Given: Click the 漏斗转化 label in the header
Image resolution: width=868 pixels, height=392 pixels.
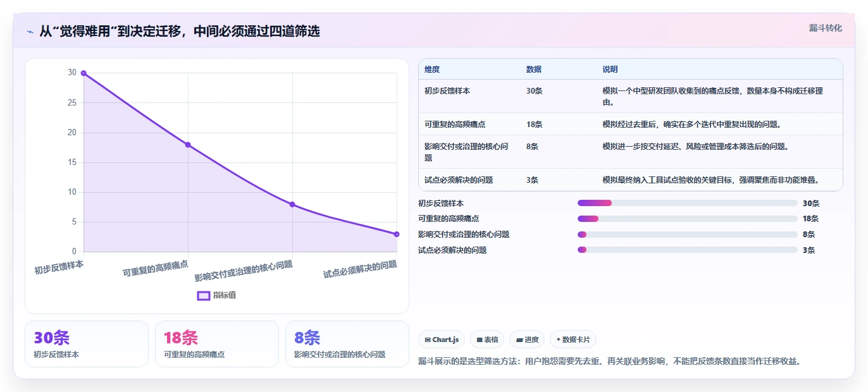Looking at the screenshot, I should (826, 28).
